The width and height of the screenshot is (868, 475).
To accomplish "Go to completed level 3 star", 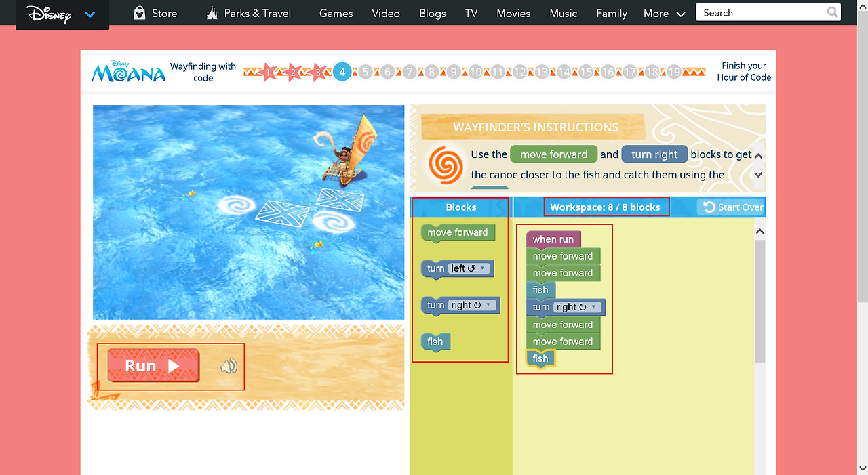I will coord(317,72).
